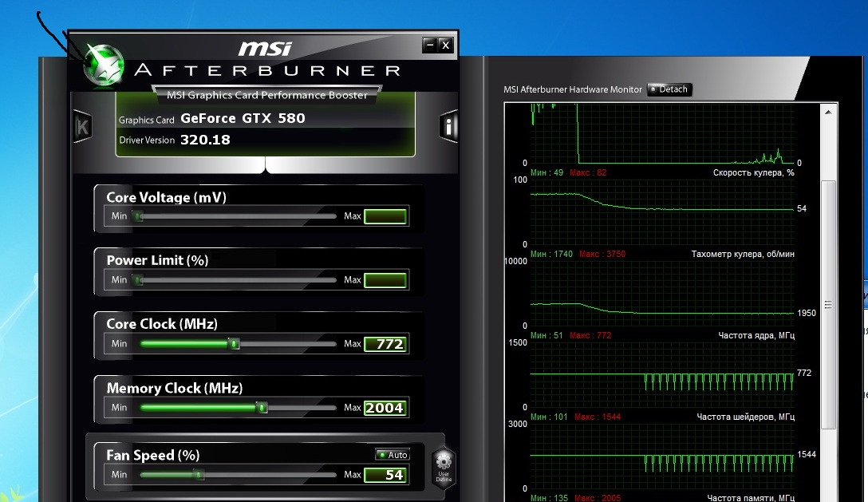Click the 'Скорость кулера, %' graph label
Screen dimensions: 868x502
(753, 173)
